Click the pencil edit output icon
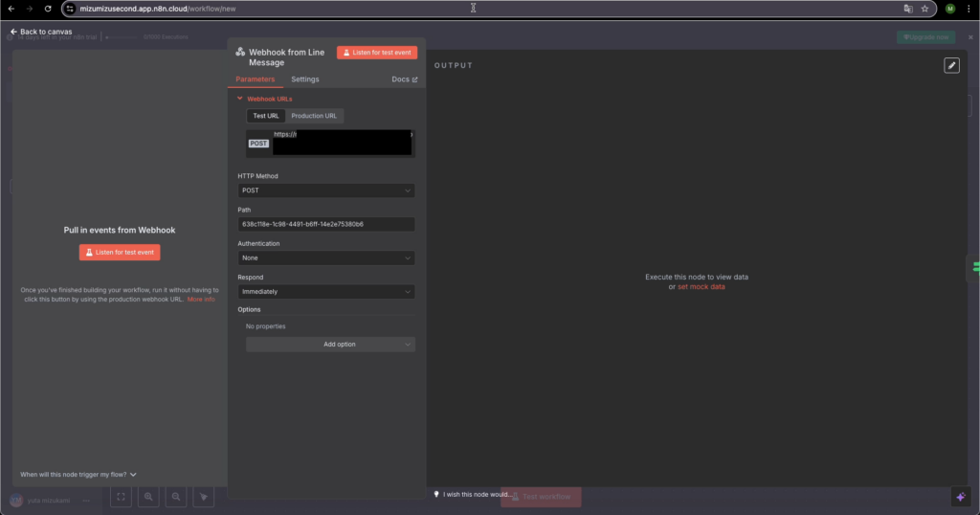Viewport: 980px width, 515px height. [951, 66]
